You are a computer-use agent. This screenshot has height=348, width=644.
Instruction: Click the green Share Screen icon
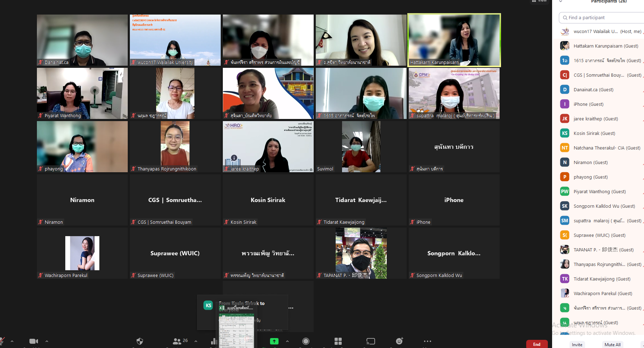(274, 341)
